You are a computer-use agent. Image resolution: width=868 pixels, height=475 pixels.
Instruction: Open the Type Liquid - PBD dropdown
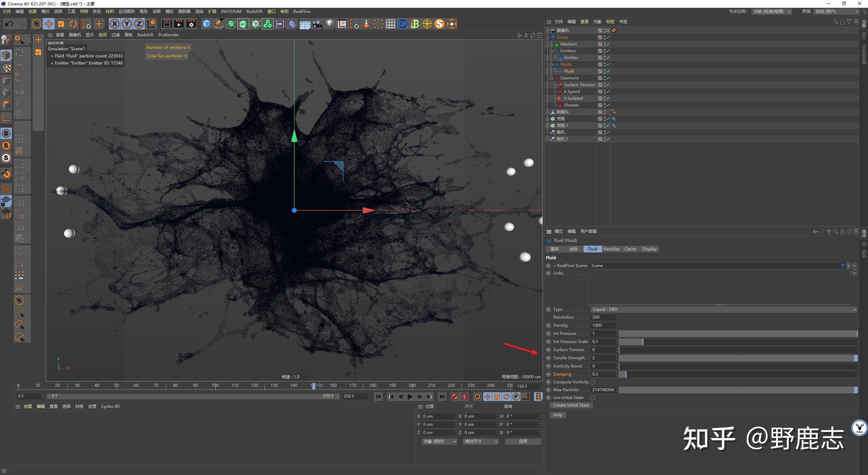coord(724,309)
